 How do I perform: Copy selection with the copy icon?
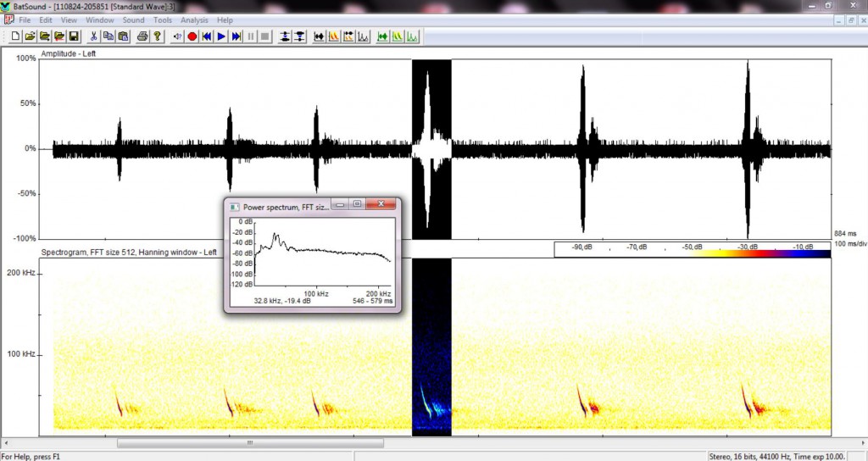point(108,36)
